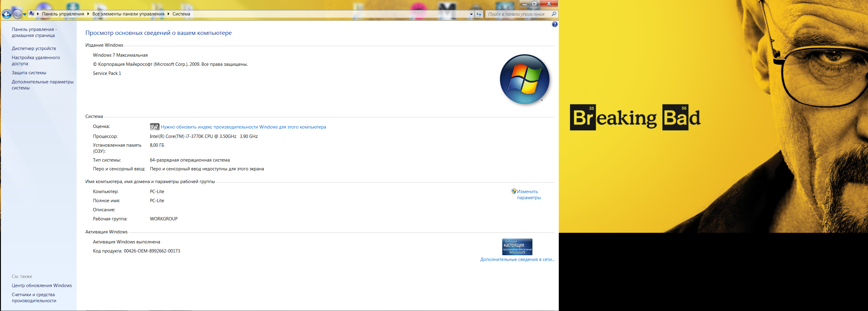This screenshot has width=868, height=311.
Task: Open 'Защита системы' link
Action: [x=29, y=73]
